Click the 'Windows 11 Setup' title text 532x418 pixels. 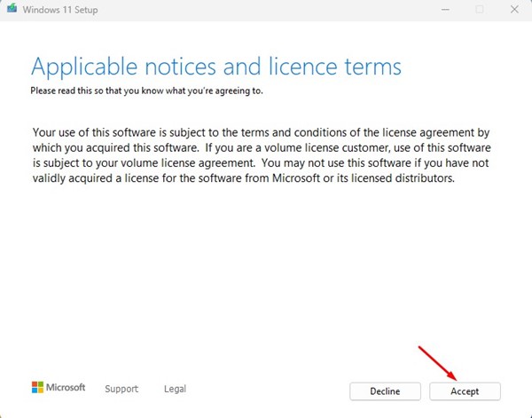(60, 10)
